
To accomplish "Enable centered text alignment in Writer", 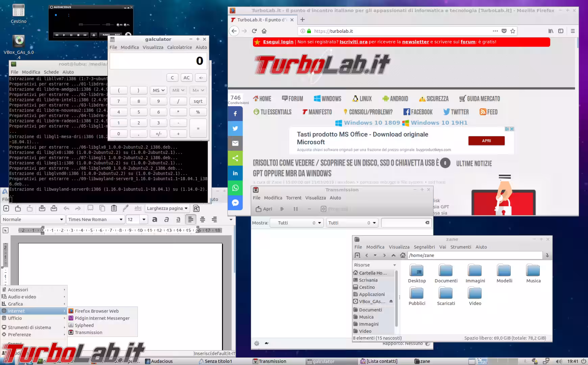I will click(202, 219).
